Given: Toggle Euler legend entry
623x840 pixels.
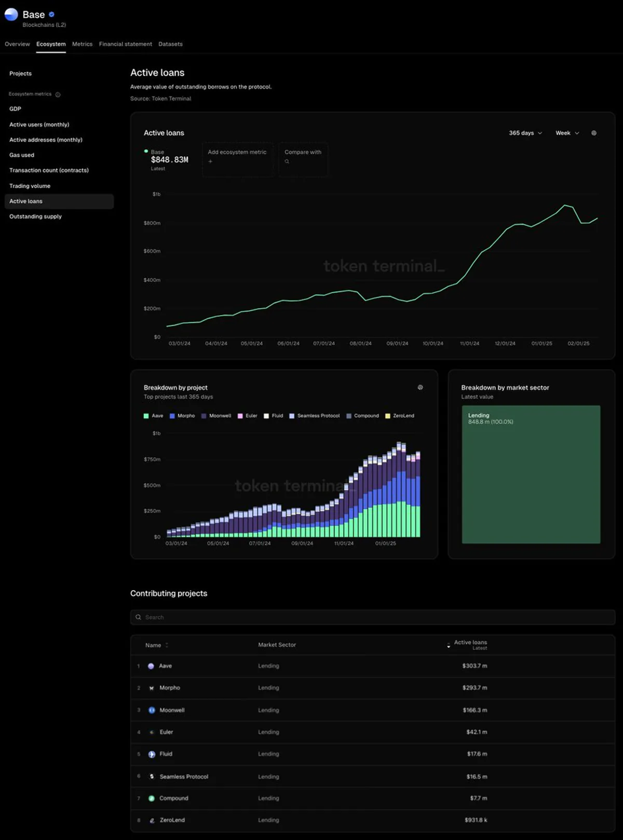Looking at the screenshot, I should click(247, 416).
